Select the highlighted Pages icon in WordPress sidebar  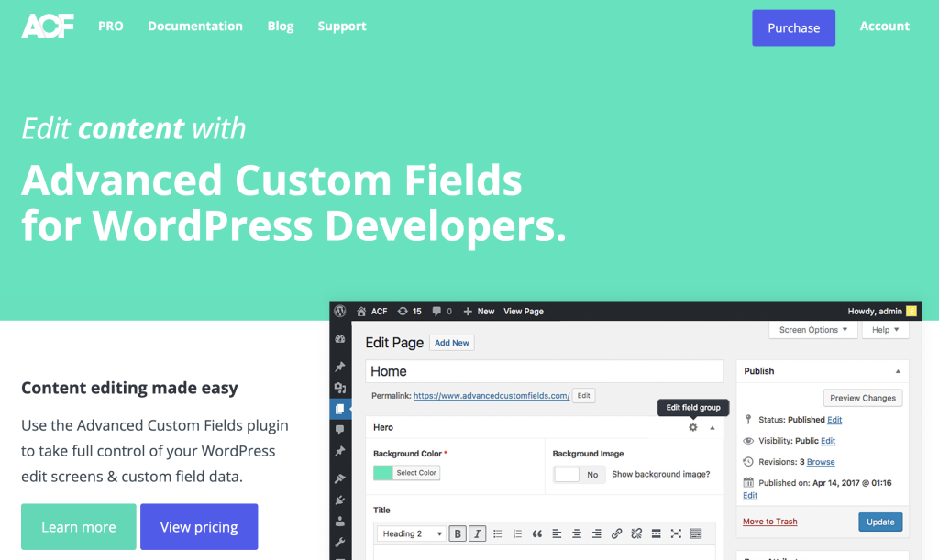coord(340,409)
